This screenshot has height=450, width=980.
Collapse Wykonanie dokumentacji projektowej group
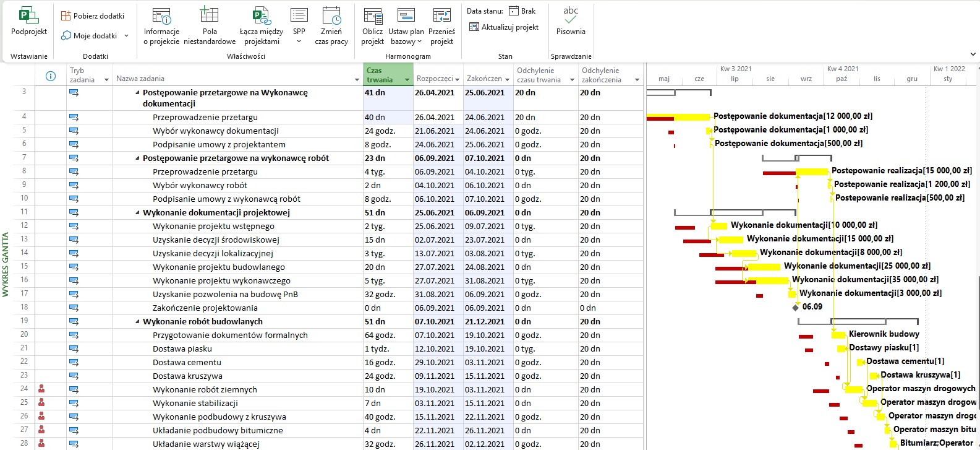click(137, 213)
